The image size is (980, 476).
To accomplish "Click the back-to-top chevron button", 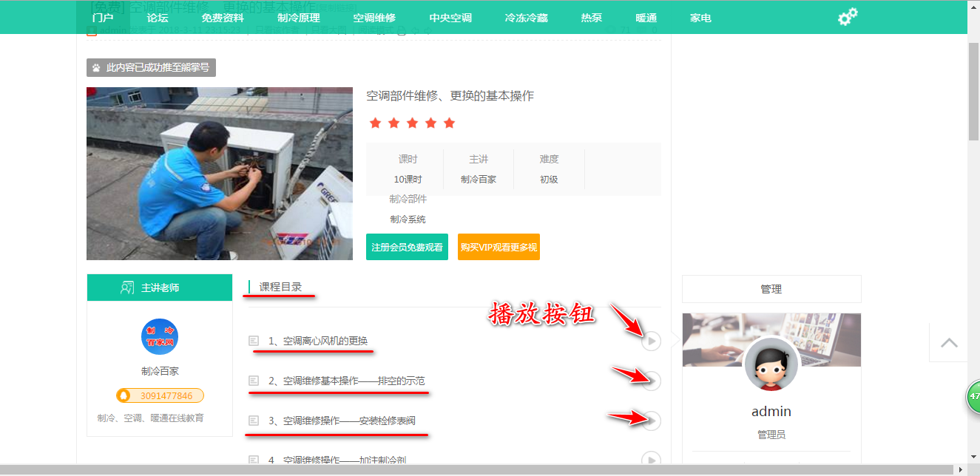I will [x=949, y=343].
